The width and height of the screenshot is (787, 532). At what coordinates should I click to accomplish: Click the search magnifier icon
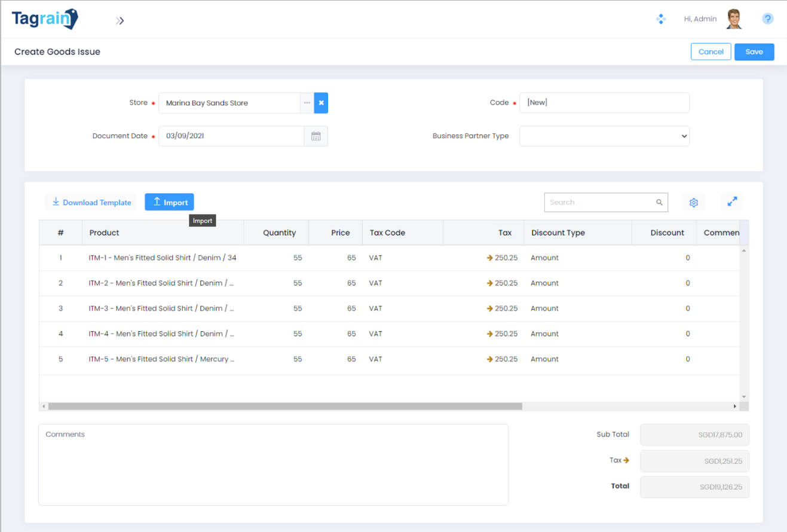click(659, 203)
